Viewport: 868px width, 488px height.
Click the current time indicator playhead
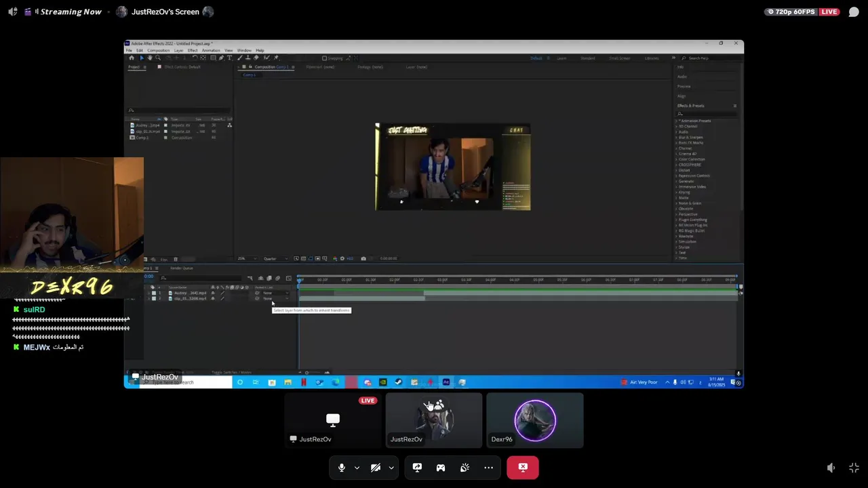pos(299,281)
